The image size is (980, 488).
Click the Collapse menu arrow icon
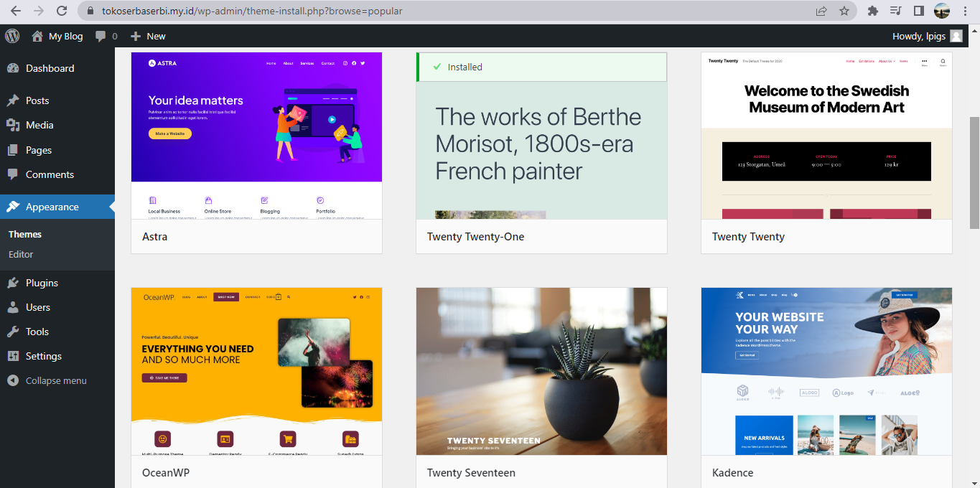click(x=13, y=380)
